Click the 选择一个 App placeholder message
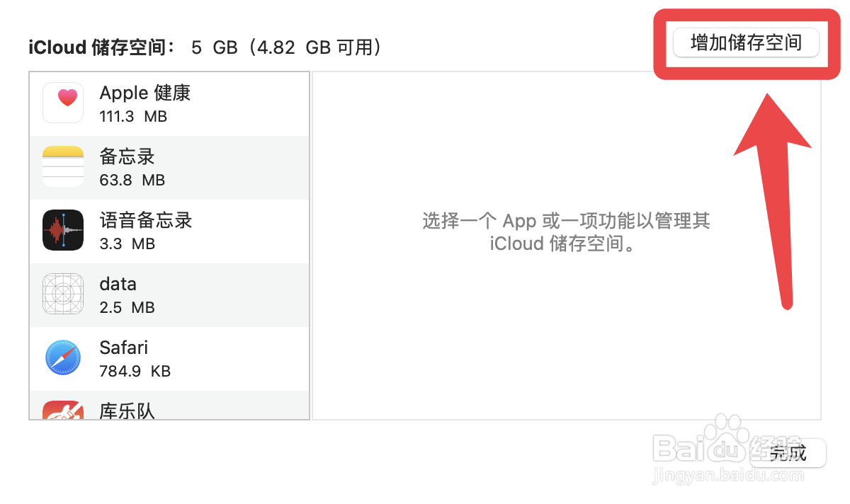 [x=566, y=232]
